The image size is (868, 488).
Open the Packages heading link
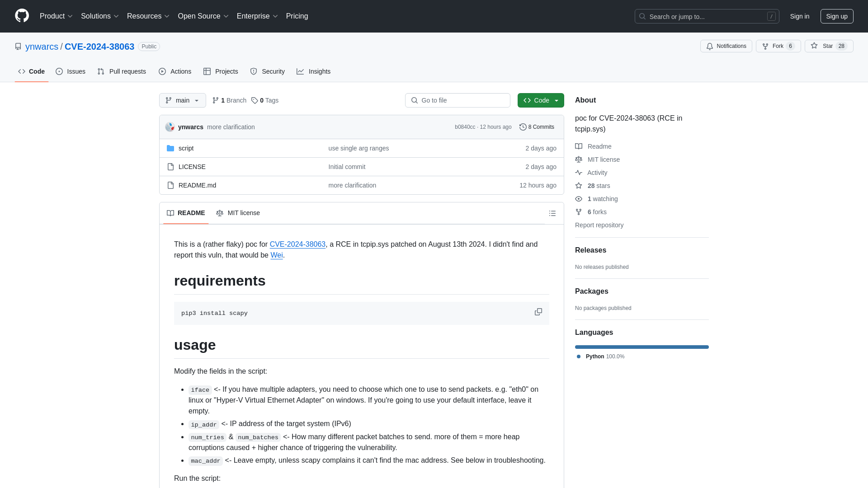591,291
